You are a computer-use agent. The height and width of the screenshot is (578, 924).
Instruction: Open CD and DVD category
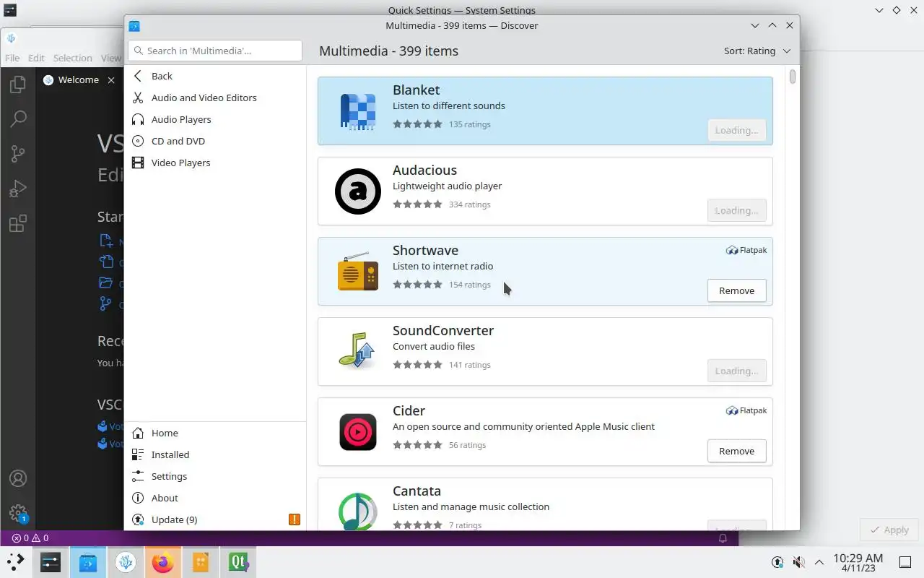pos(215,141)
